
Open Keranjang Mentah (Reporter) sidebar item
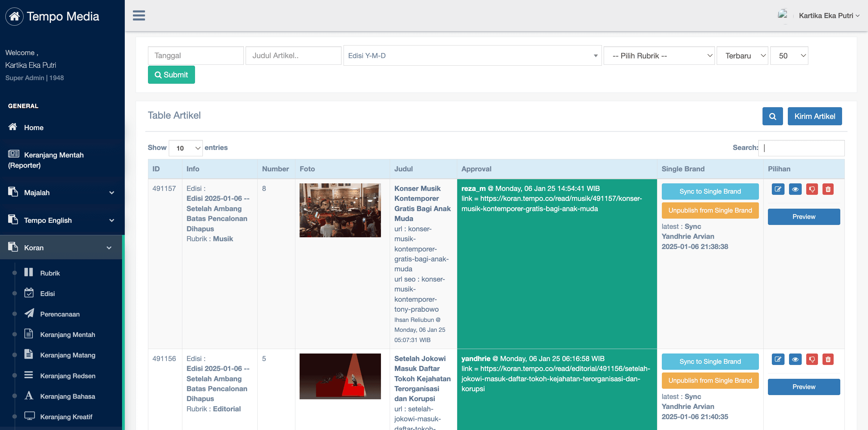62,160
